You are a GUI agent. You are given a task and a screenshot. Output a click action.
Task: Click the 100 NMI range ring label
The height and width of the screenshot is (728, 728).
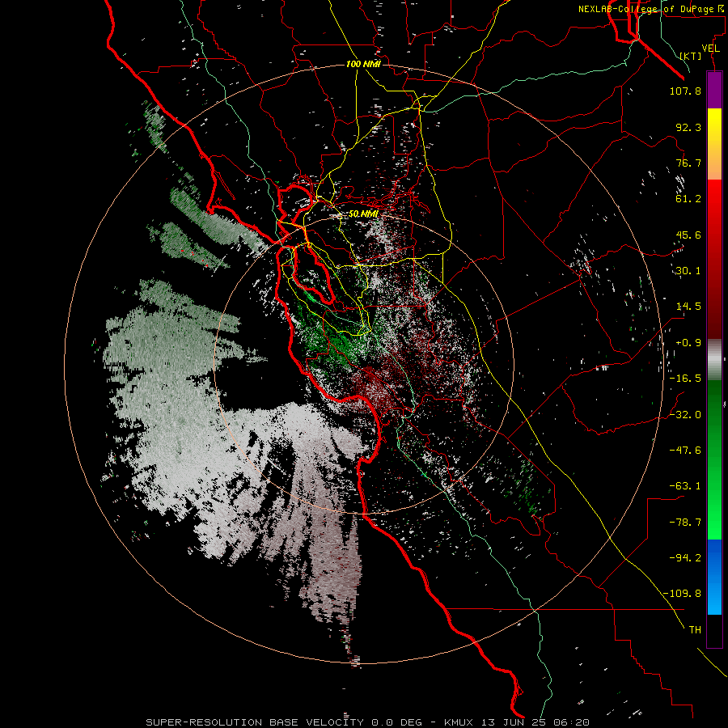tap(363, 64)
